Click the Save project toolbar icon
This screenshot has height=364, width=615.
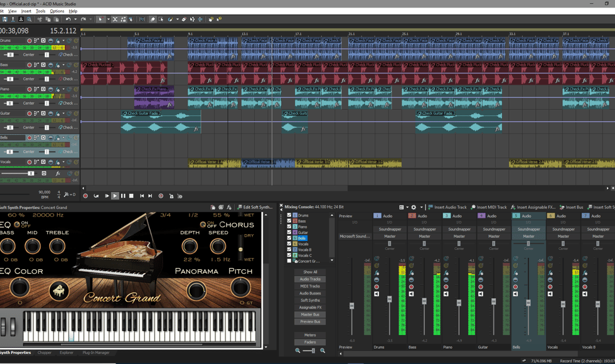[5, 19]
